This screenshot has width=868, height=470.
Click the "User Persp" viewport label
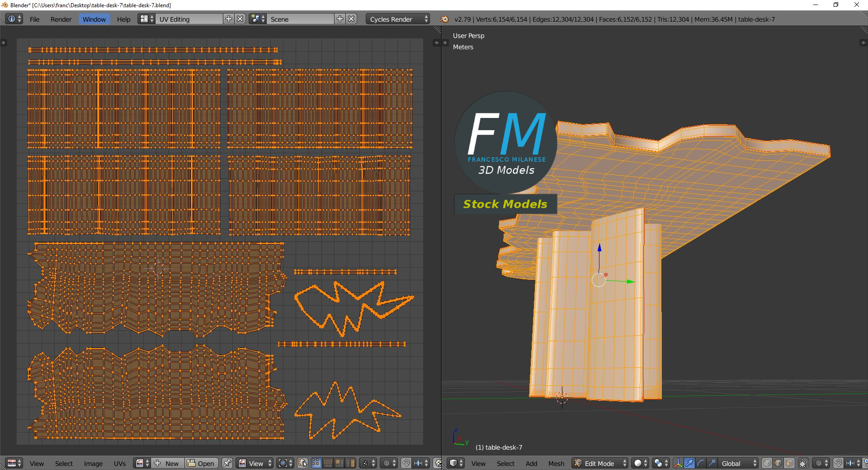[468, 36]
